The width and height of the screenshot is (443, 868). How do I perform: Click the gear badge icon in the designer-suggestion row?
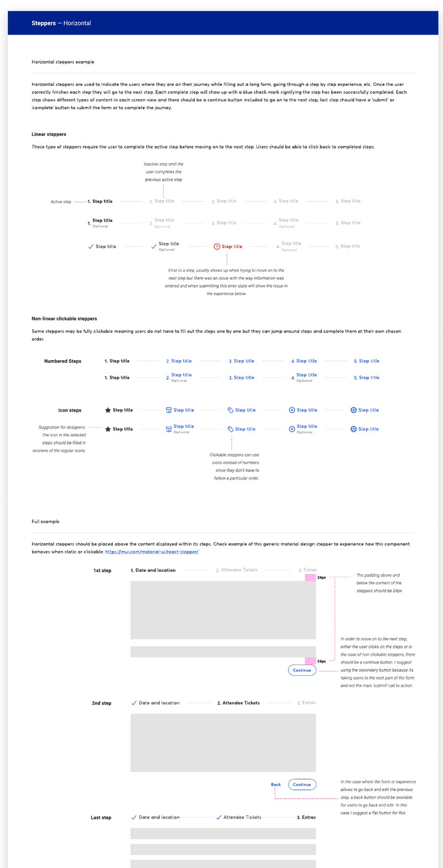coord(353,429)
